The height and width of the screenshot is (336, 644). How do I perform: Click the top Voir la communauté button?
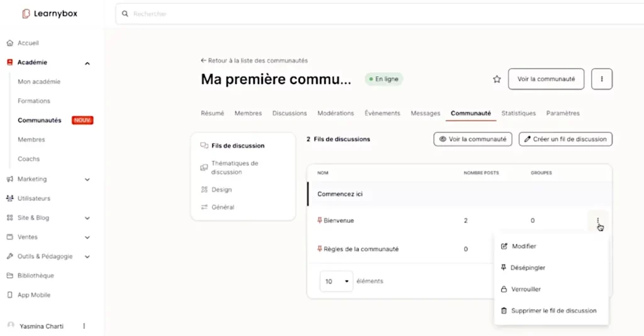(x=546, y=79)
